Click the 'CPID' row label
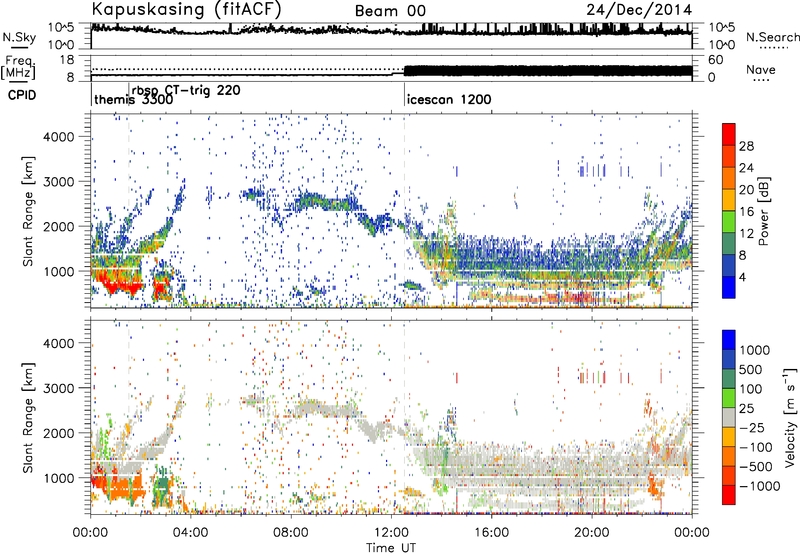 tap(22, 95)
